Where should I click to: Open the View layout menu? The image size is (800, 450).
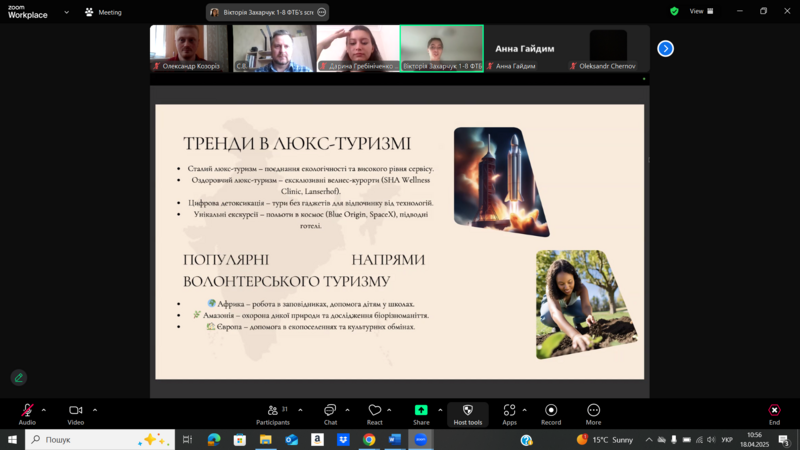(702, 11)
